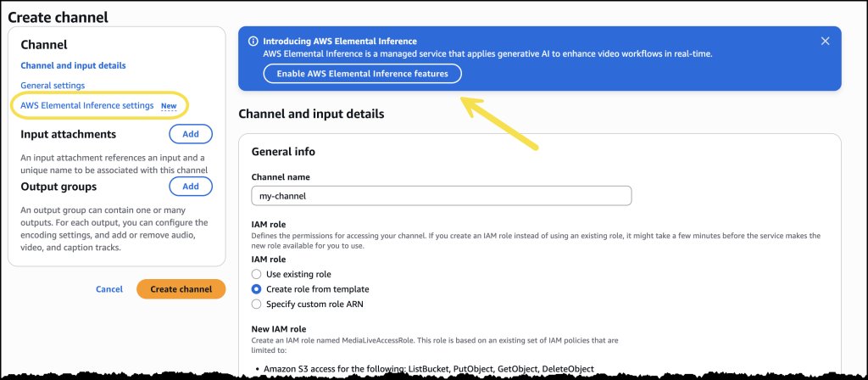This screenshot has width=868, height=380.
Task: Add an output group
Action: pyautogui.click(x=191, y=186)
